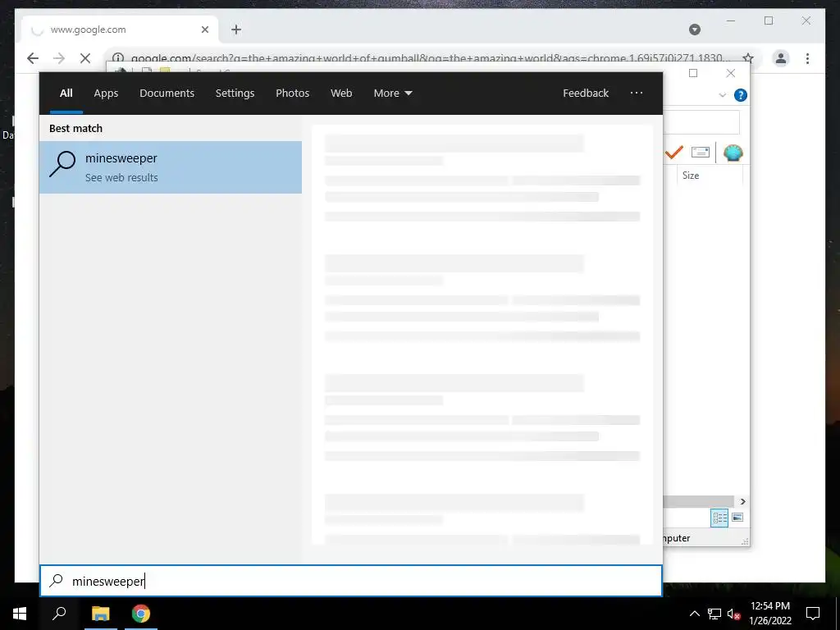
Task: Click the rename card icon in Explorer toolbar
Action: [x=701, y=153]
